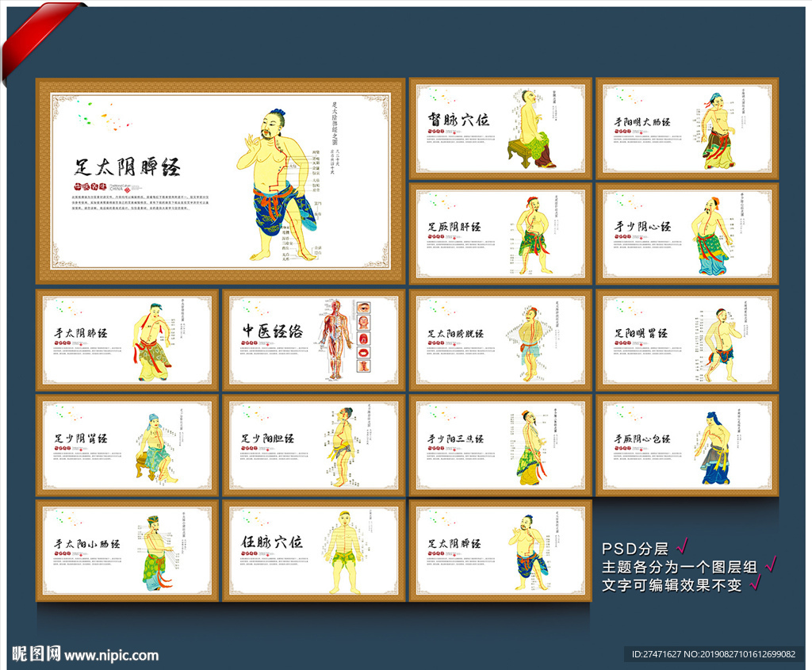
Task: Open the 手阳明大肠经 panel thumbnail
Action: click(687, 128)
